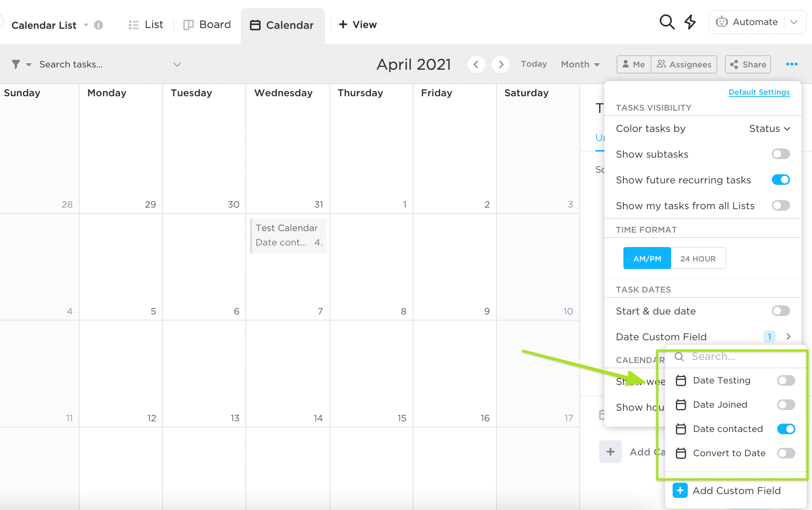Screen dimensions: 812x510
Task: Open the lightning bolt quick actions
Action: pos(690,22)
